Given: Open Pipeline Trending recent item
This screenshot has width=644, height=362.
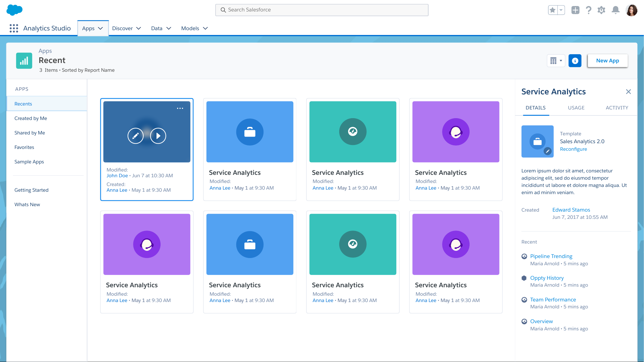Looking at the screenshot, I should point(551,256).
